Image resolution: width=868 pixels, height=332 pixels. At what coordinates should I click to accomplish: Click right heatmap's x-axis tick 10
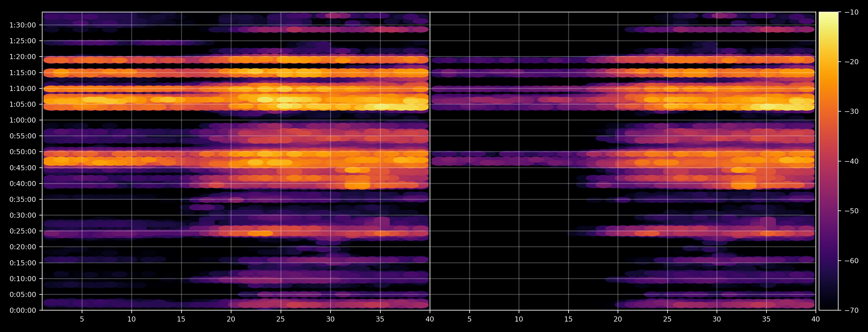coord(519,319)
